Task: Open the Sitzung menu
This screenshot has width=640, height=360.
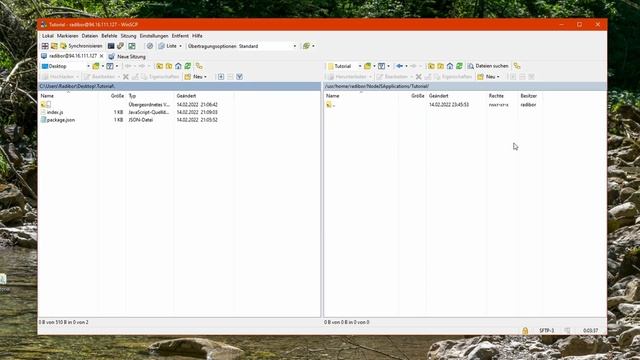Action: pyautogui.click(x=128, y=36)
